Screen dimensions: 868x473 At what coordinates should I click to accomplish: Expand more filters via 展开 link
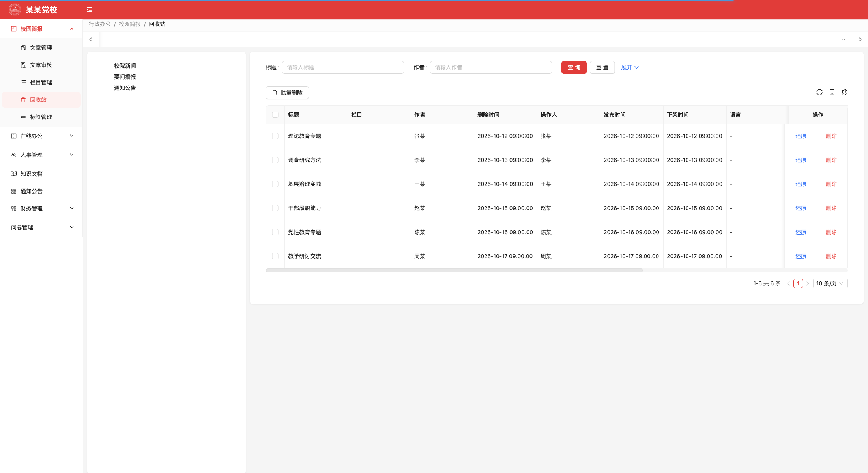630,67
